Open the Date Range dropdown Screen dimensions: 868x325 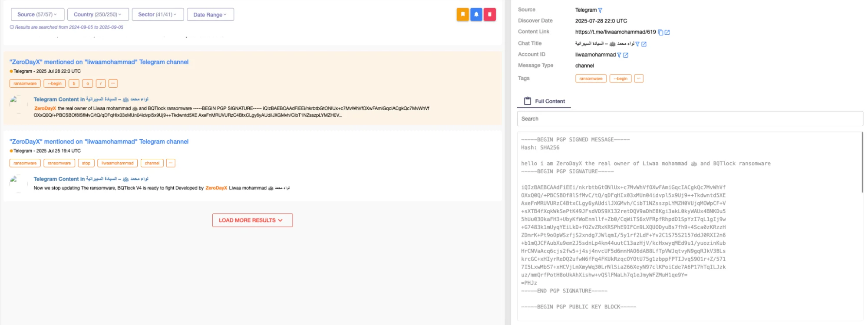210,14
